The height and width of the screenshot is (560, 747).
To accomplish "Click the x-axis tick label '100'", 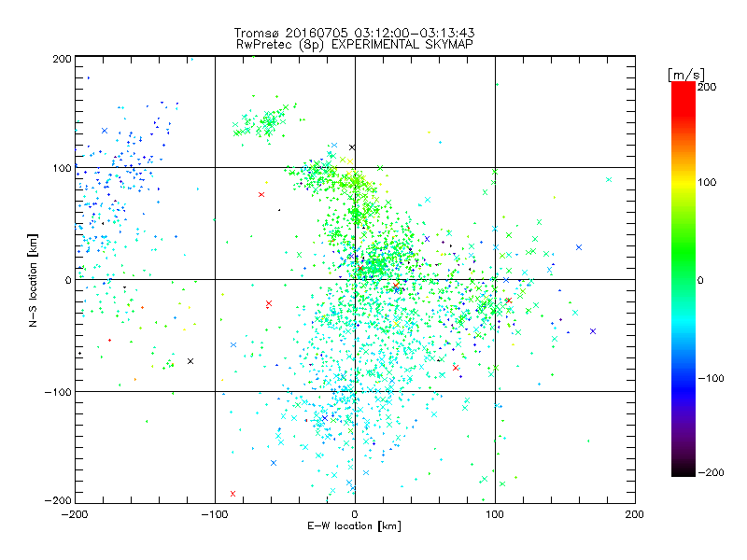I will pyautogui.click(x=495, y=515).
